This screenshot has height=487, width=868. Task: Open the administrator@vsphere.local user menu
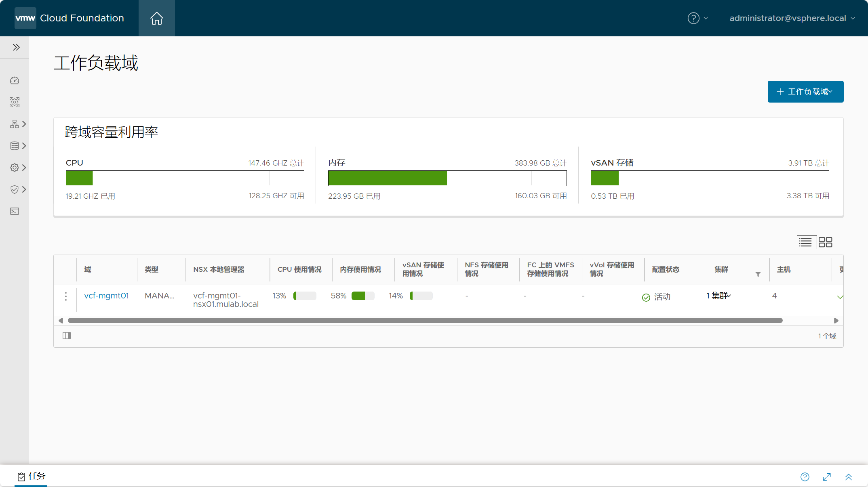coord(792,18)
